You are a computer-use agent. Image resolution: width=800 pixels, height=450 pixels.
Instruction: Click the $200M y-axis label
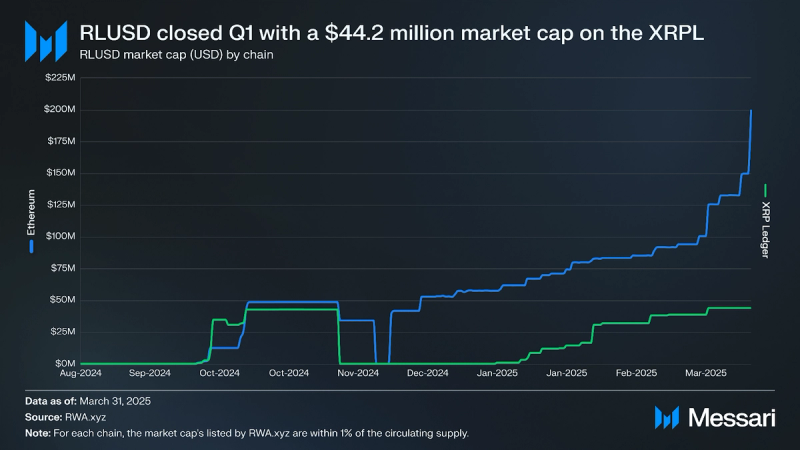click(60, 109)
